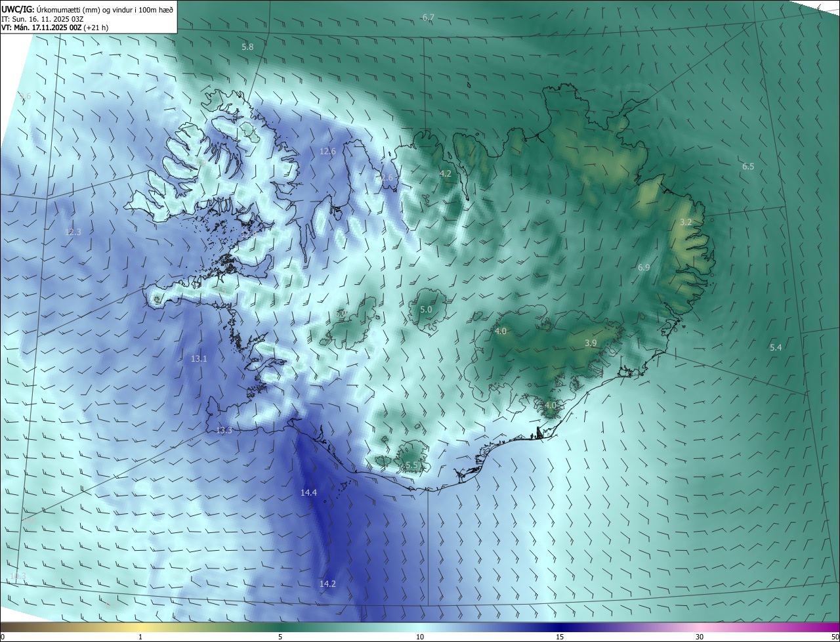Pick the 5.4 value label
This screenshot has height=642, width=840.
pyautogui.click(x=776, y=347)
